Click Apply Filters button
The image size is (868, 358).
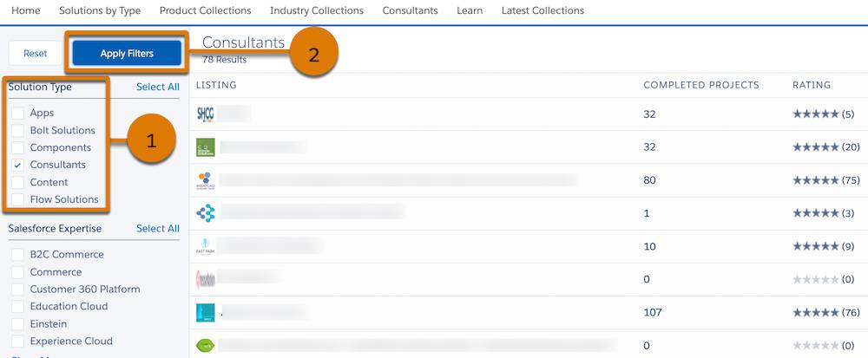click(127, 53)
